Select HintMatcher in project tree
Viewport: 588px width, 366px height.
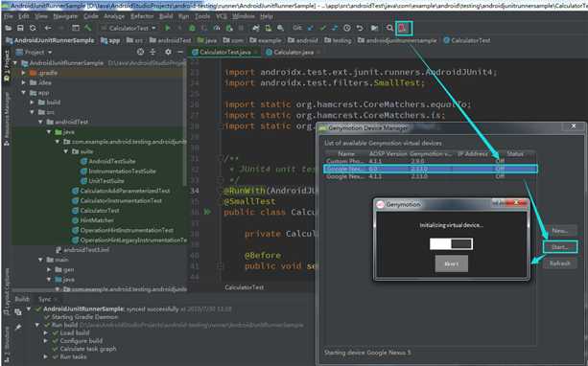pyautogui.click(x=93, y=220)
